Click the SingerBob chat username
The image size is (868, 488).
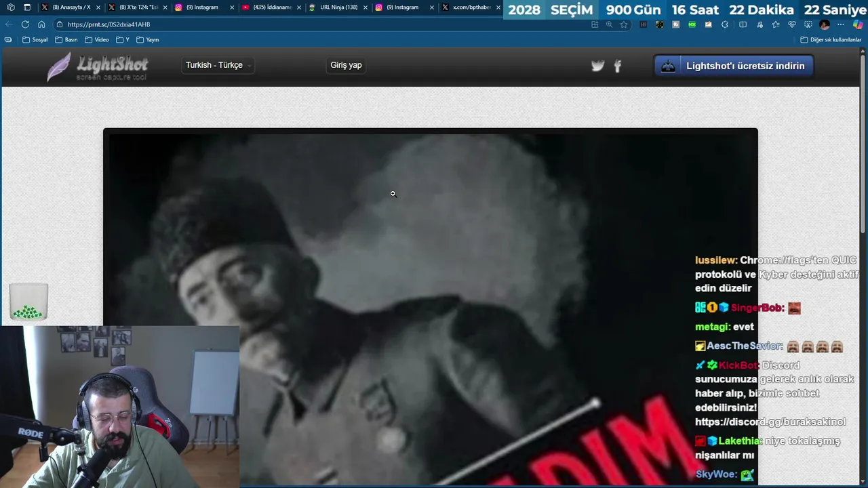pos(757,308)
